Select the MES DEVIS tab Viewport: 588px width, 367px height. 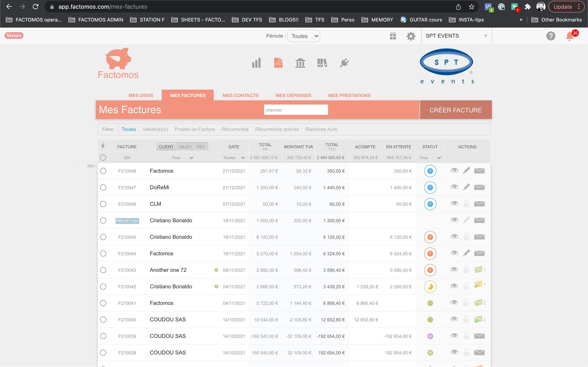click(x=141, y=95)
